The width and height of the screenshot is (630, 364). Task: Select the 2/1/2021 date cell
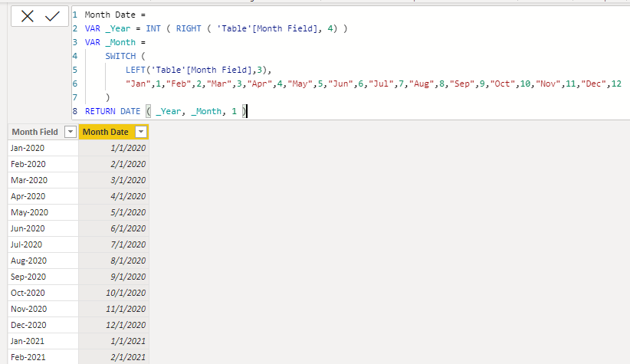[x=113, y=357]
